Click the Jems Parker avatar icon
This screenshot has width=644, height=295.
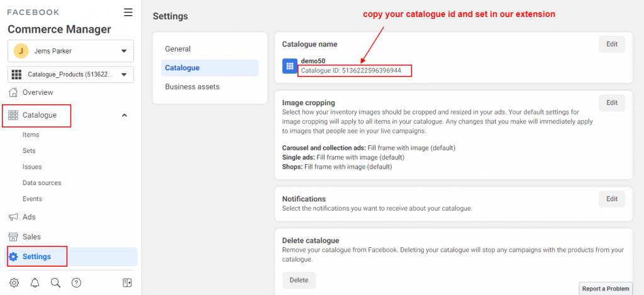(x=21, y=51)
